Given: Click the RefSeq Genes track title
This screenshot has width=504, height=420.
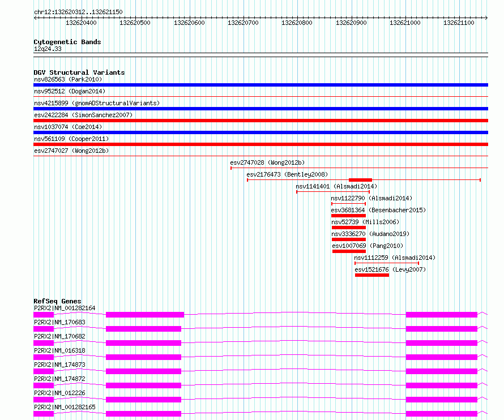Looking at the screenshot, I should tap(57, 301).
